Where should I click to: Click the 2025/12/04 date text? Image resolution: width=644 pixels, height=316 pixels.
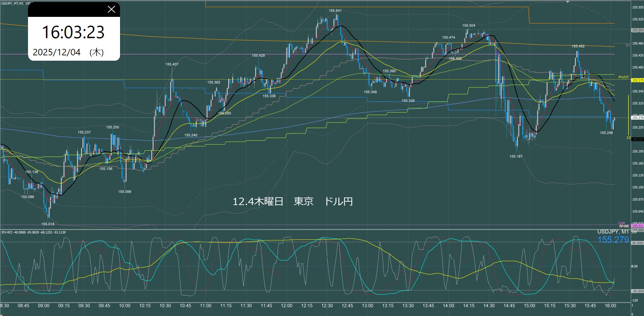click(x=57, y=52)
